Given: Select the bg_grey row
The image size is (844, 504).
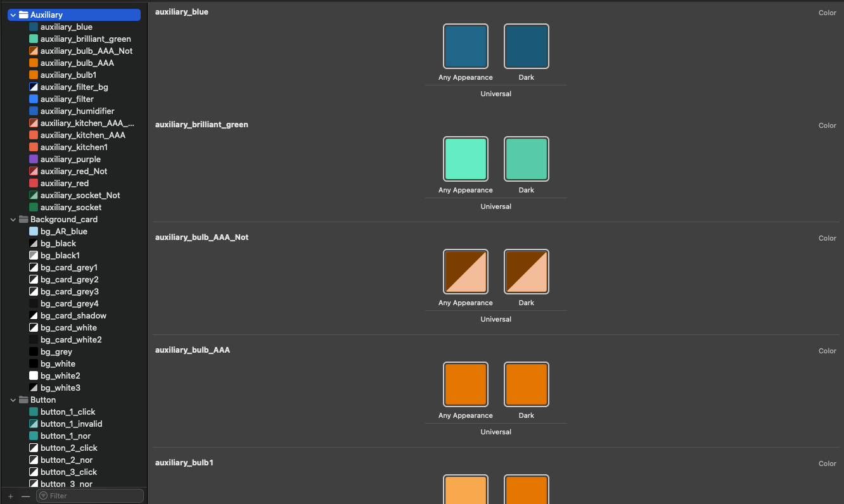Looking at the screenshot, I should click(74, 352).
